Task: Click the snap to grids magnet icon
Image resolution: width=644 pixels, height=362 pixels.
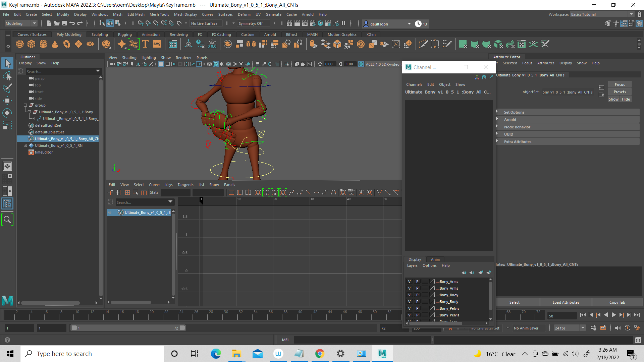Action: click(141, 23)
